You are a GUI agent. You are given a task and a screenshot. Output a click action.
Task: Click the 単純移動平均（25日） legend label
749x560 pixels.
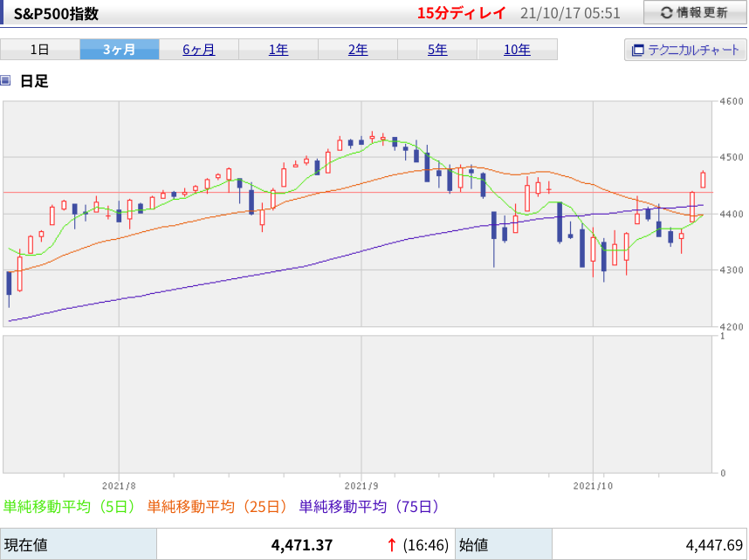point(217,507)
